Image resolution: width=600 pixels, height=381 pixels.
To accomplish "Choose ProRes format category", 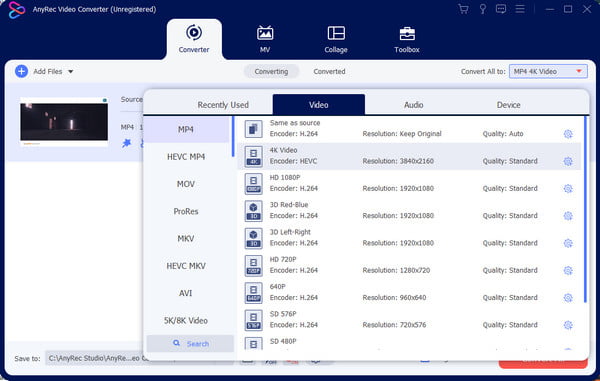I will pos(186,212).
